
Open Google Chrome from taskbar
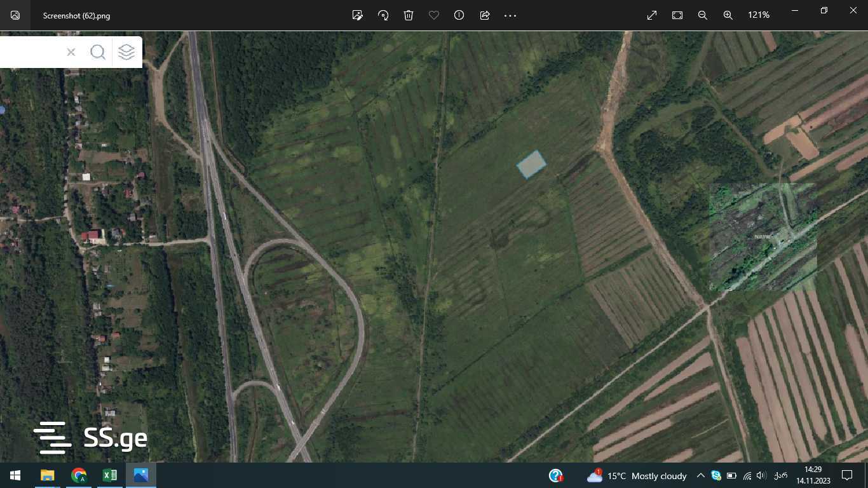coord(79,475)
